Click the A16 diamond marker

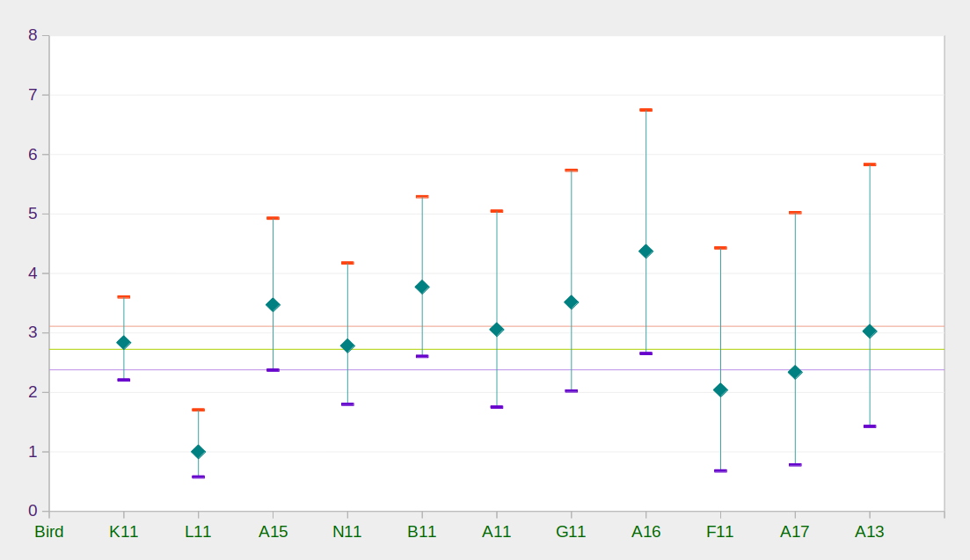(646, 251)
